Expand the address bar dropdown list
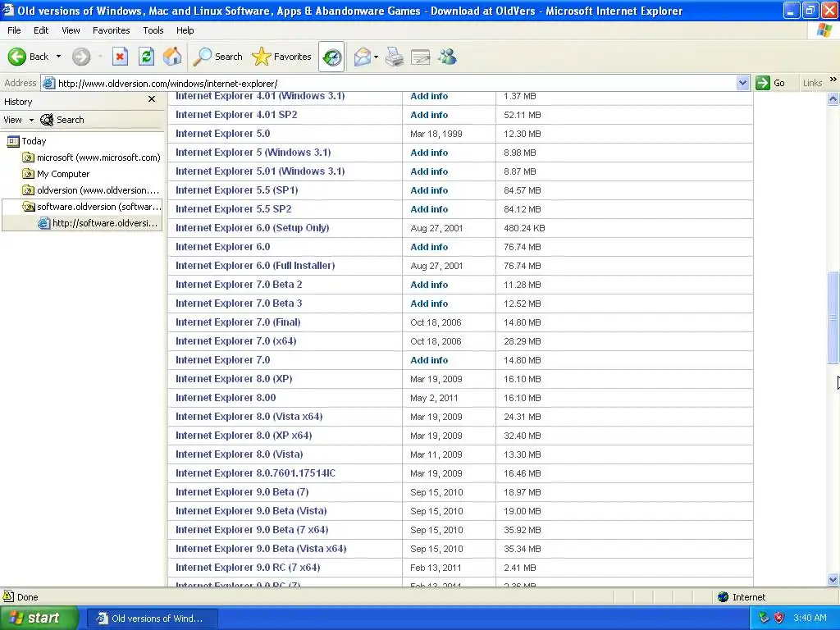 742,83
